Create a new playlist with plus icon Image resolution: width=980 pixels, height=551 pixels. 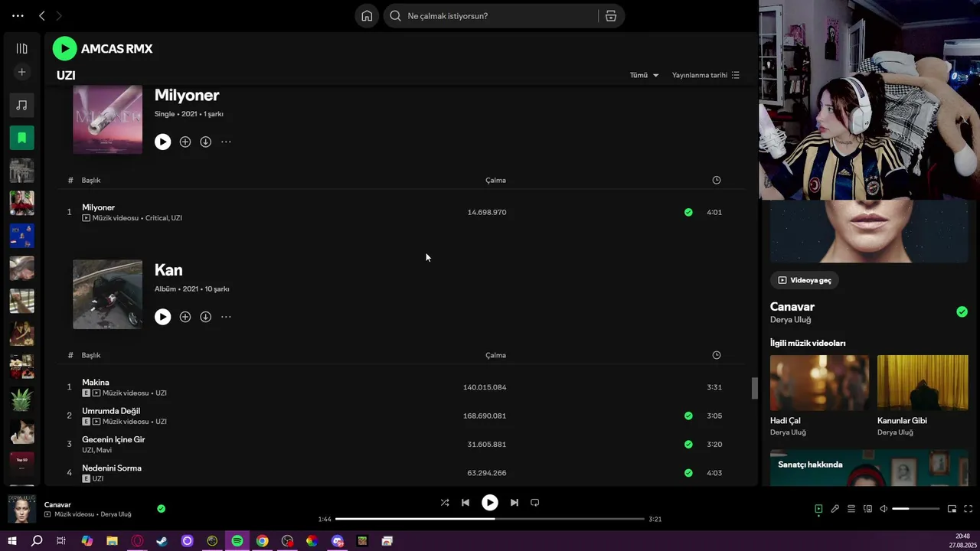pyautogui.click(x=21, y=72)
